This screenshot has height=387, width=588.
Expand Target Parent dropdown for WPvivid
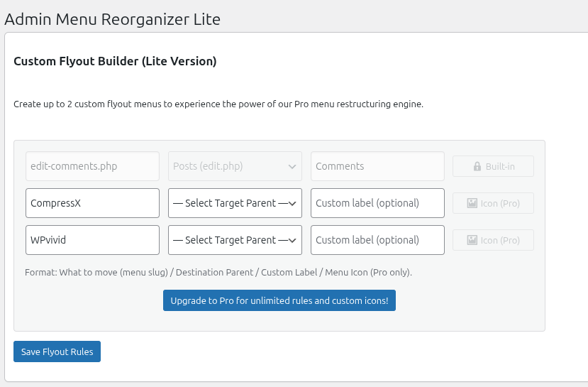tap(235, 240)
